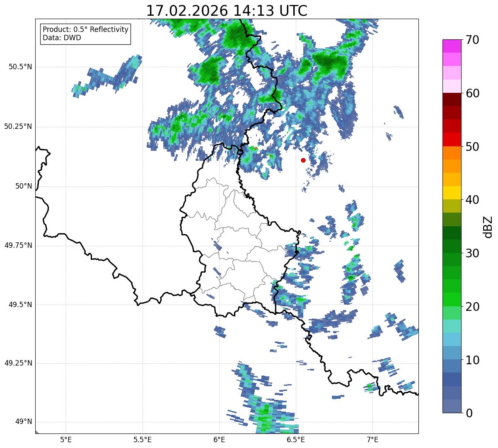Click colorbar tick label 40
Viewport: 498px width, 448px height.
472,200
